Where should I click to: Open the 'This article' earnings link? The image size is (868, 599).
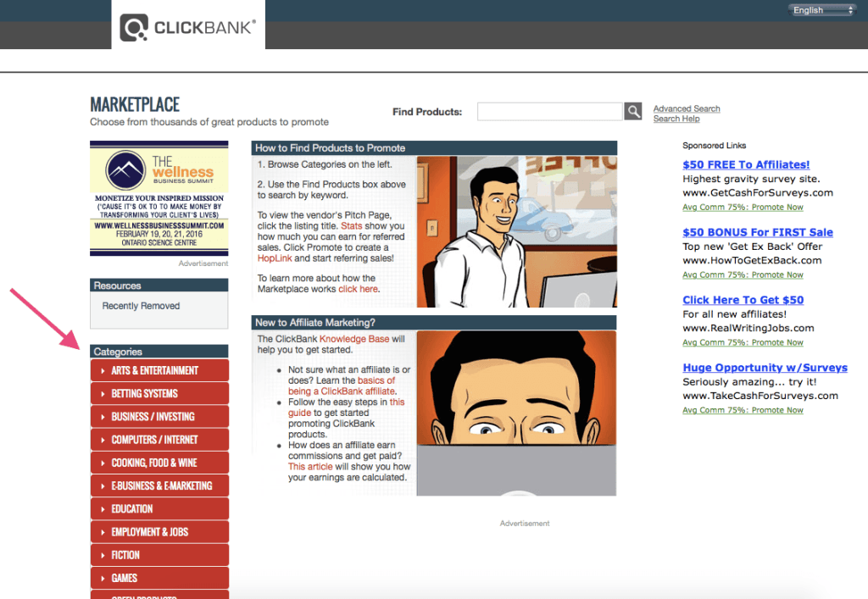[x=310, y=466]
